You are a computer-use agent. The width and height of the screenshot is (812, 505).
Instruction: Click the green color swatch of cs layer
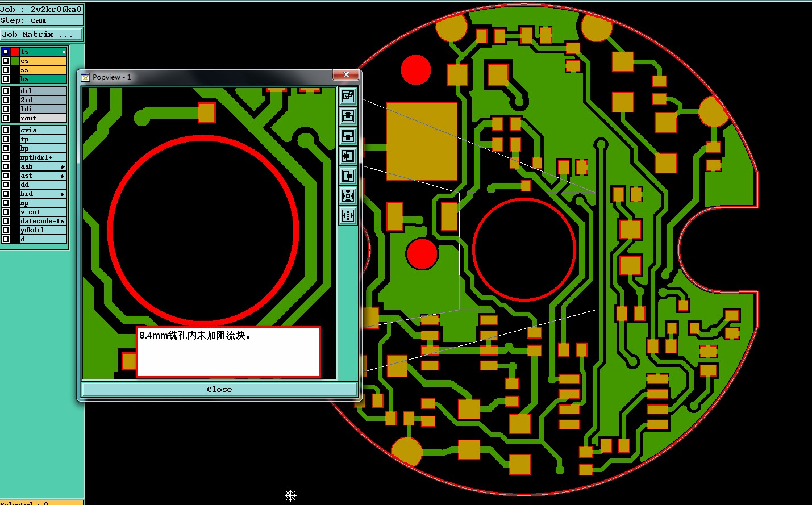[x=15, y=61]
